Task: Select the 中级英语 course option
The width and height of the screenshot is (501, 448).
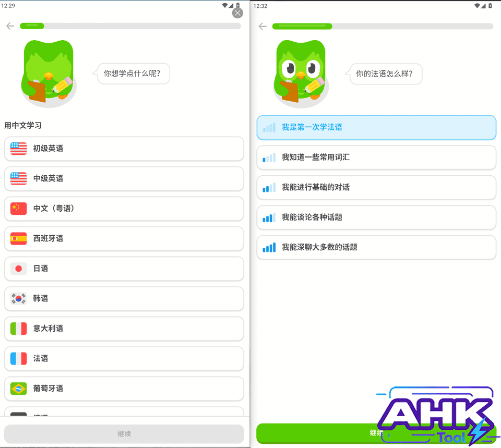Action: [124, 178]
